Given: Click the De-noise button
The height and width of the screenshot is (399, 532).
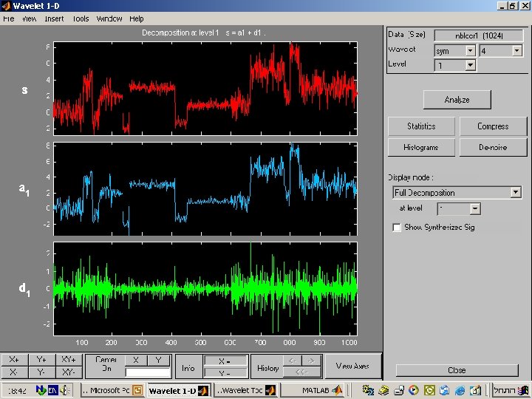Looking at the screenshot, I should click(493, 147).
